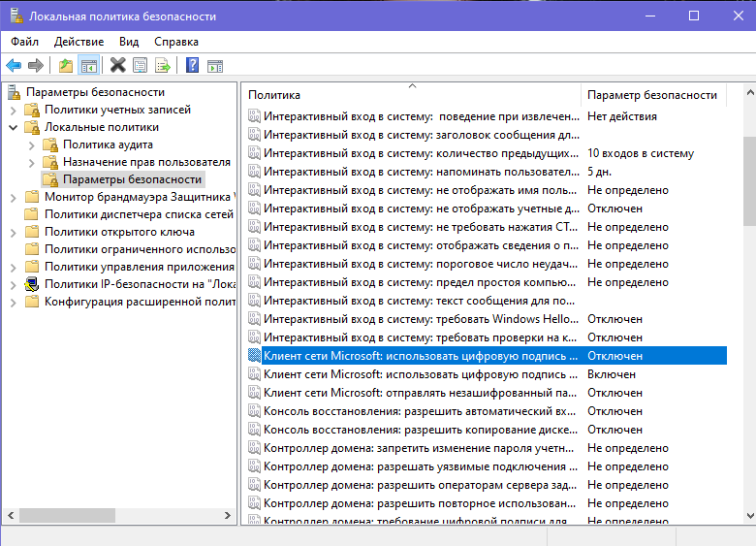Select Политики диспетчера списка сетей
This screenshot has width=756, height=546.
(139, 214)
